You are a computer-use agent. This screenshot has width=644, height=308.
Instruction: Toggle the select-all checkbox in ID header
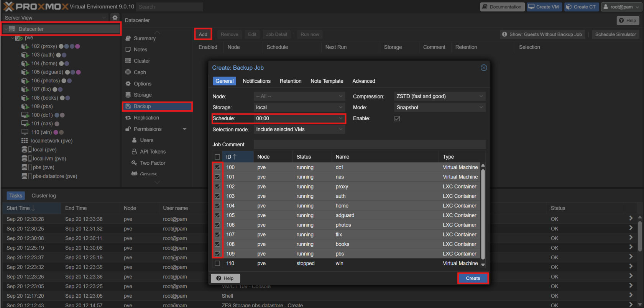point(217,157)
